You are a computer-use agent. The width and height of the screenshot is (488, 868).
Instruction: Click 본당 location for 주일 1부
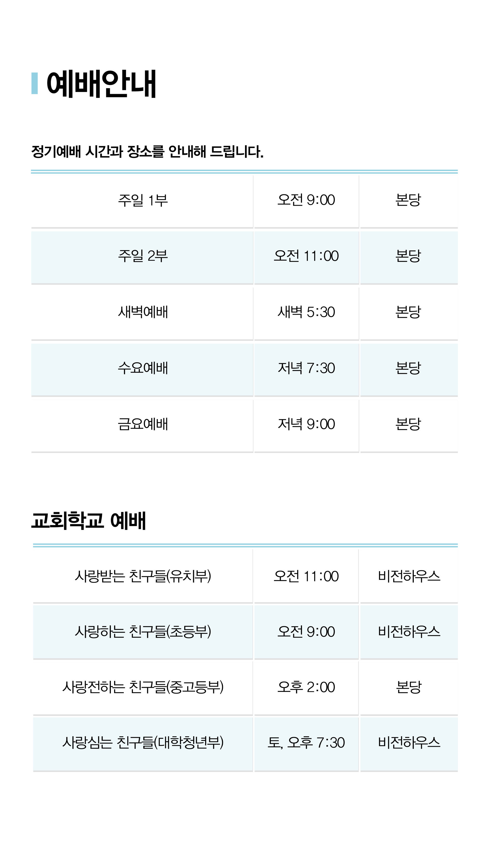[x=408, y=200]
